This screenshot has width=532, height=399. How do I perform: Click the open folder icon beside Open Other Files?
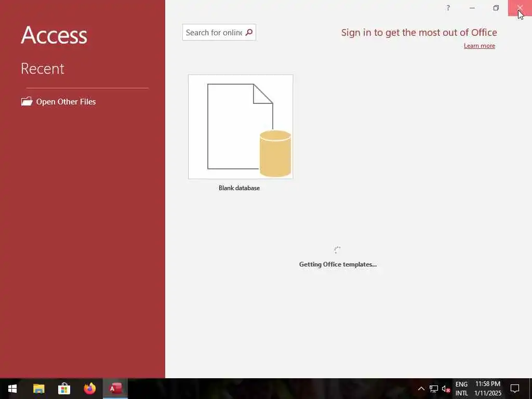[27, 101]
